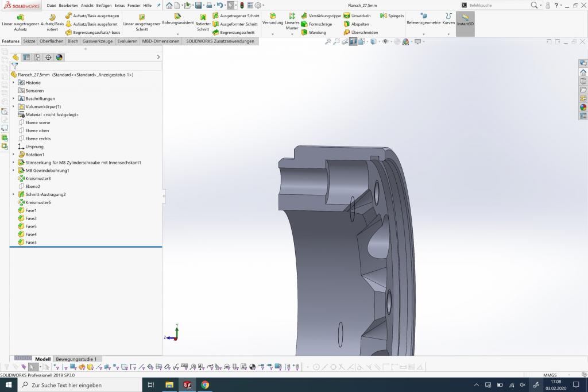This screenshot has width=588, height=392.
Task: Click the Rotierter Schnitt tool
Action: 203,23
